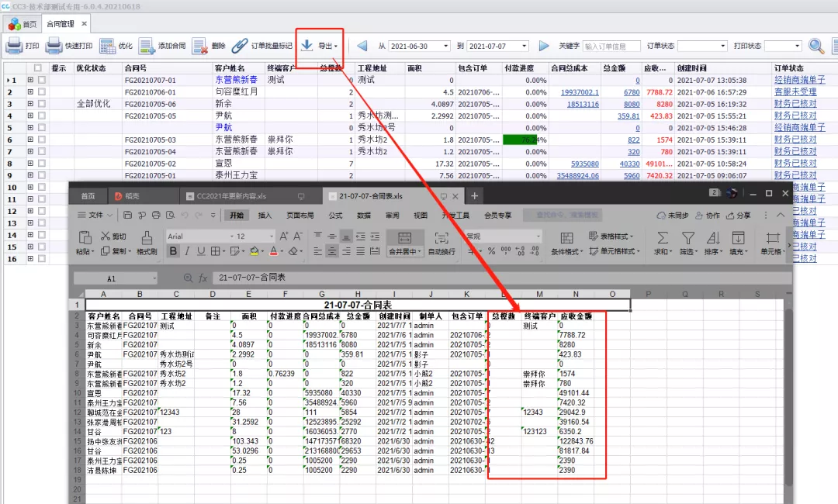Toggle the select-all checkbox in grid header
Image resolution: width=838 pixels, height=504 pixels.
coord(37,68)
